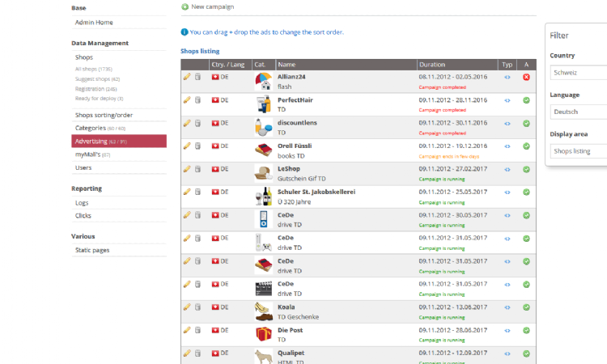The image size is (607, 364).
Task: Click the code type icon for discountlens
Action: pyautogui.click(x=507, y=124)
